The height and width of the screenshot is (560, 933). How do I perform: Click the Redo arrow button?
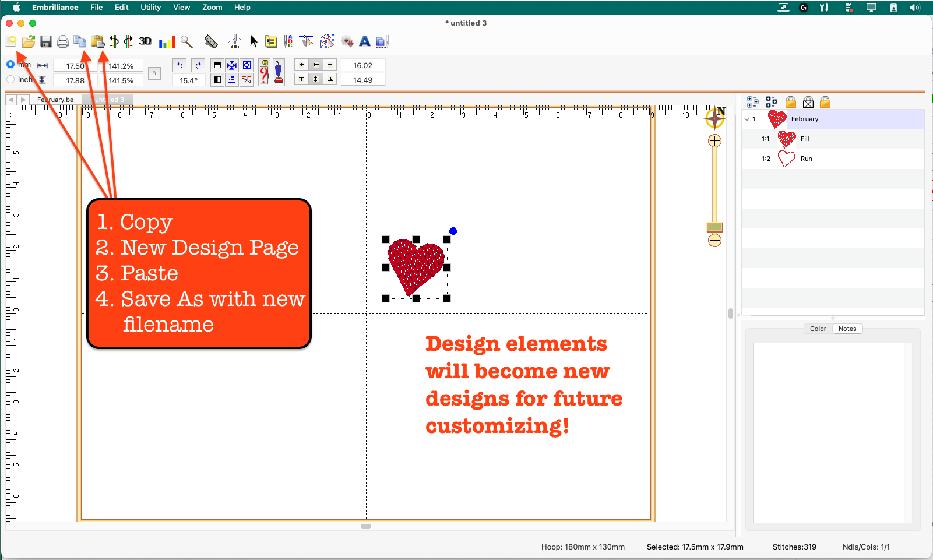pos(198,65)
